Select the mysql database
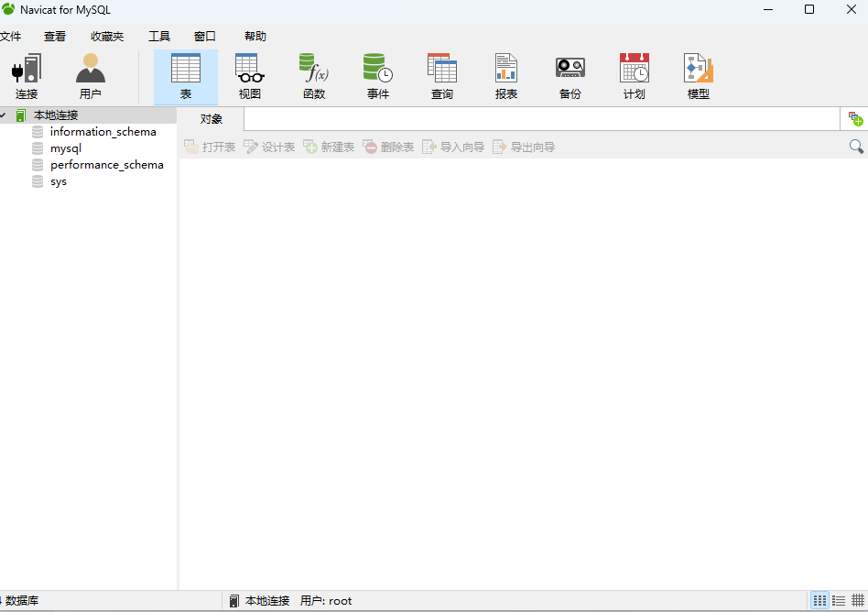This screenshot has width=868, height=612. pos(66,148)
